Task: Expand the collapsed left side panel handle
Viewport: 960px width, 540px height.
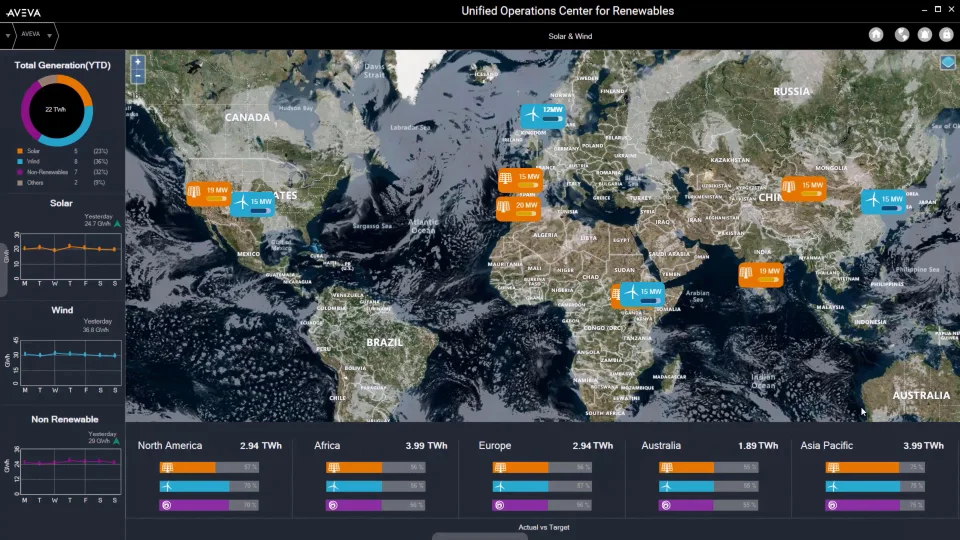Action: coord(3,267)
